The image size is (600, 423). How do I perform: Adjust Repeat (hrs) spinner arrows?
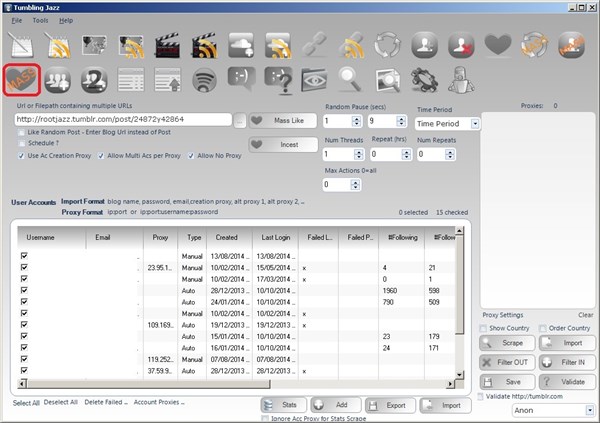click(406, 154)
